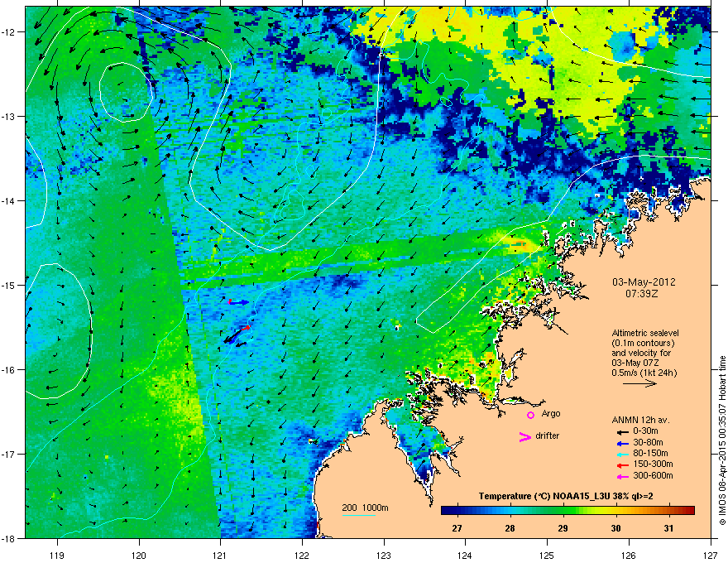Image resolution: width=728 pixels, height=563 pixels.
Task: Click the green colorbar segment at 29
Action: click(x=563, y=511)
